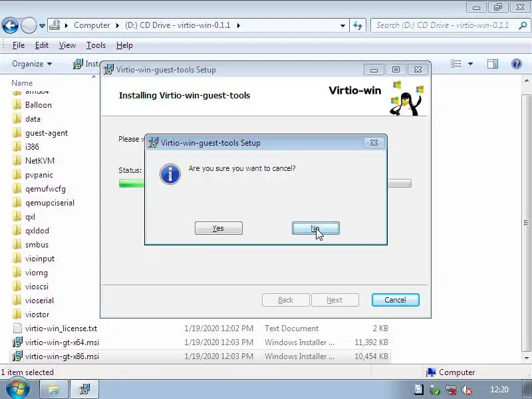Switch to installer taskbar button
The width and height of the screenshot is (532, 399).
(x=84, y=389)
